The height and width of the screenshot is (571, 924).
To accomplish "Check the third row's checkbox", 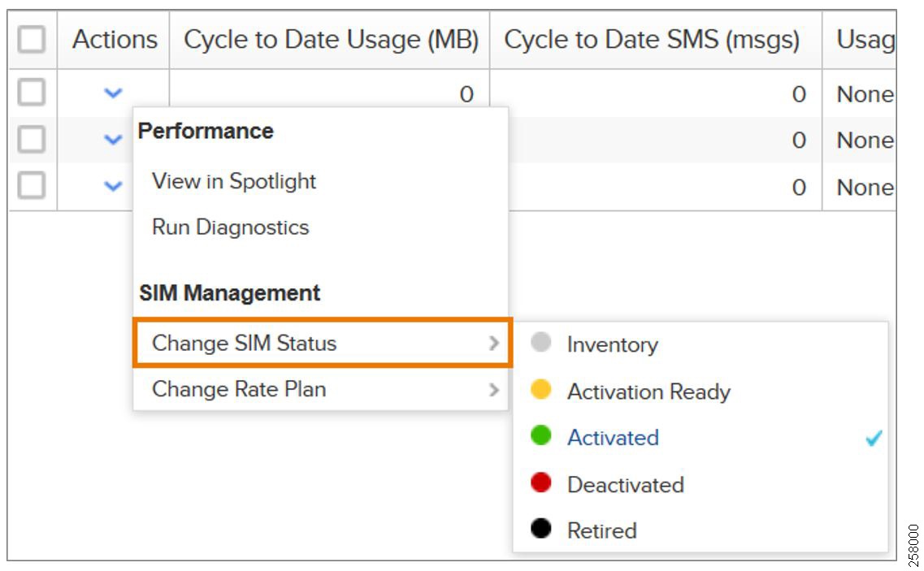I will click(x=32, y=185).
